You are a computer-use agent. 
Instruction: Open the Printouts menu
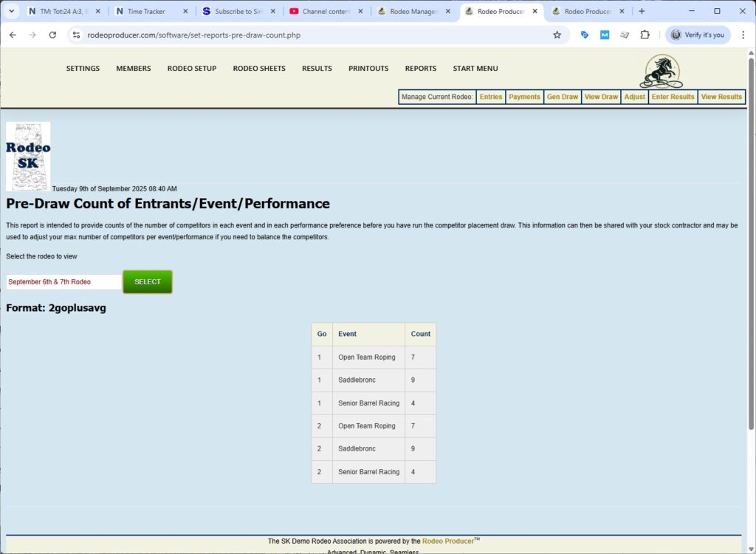click(368, 69)
